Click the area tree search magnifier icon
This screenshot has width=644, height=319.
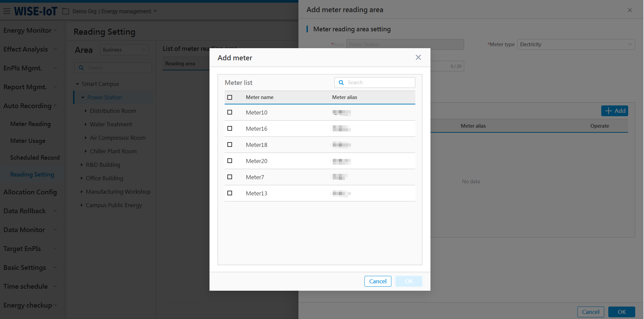[81, 68]
